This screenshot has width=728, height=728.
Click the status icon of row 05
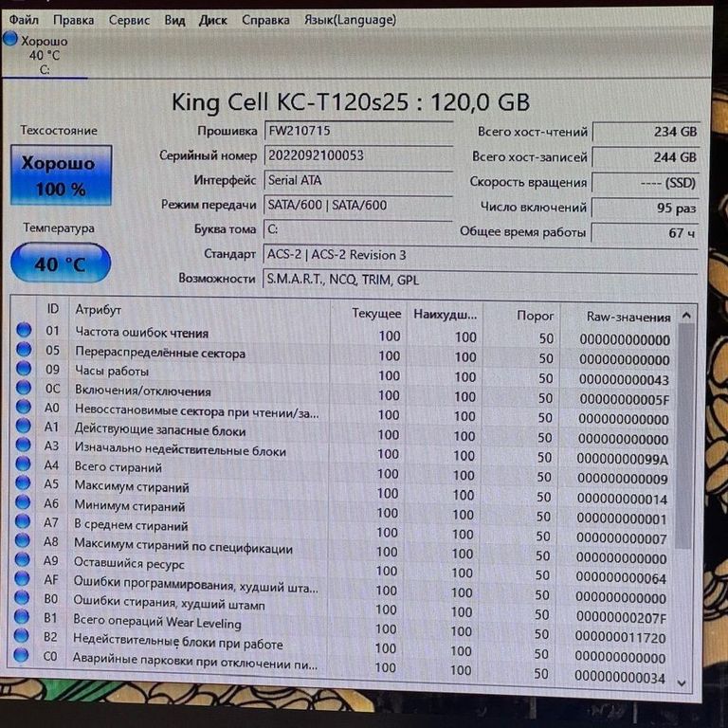pos(24,349)
